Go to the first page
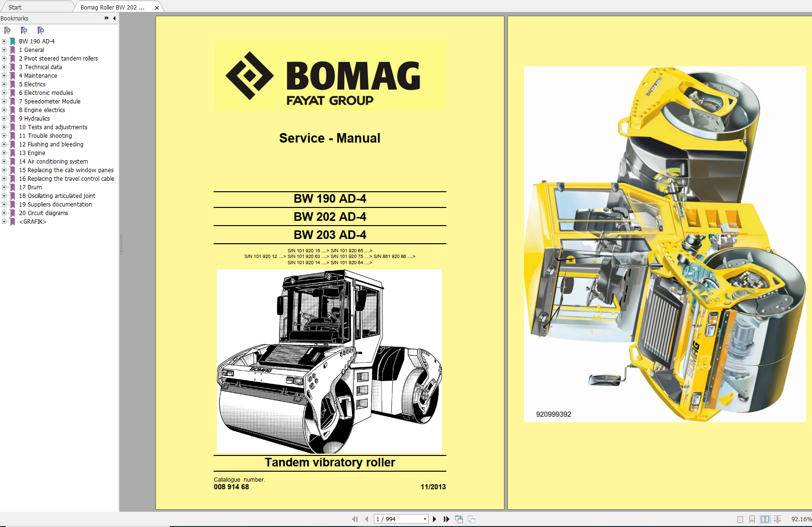The image size is (812, 527). point(355,519)
